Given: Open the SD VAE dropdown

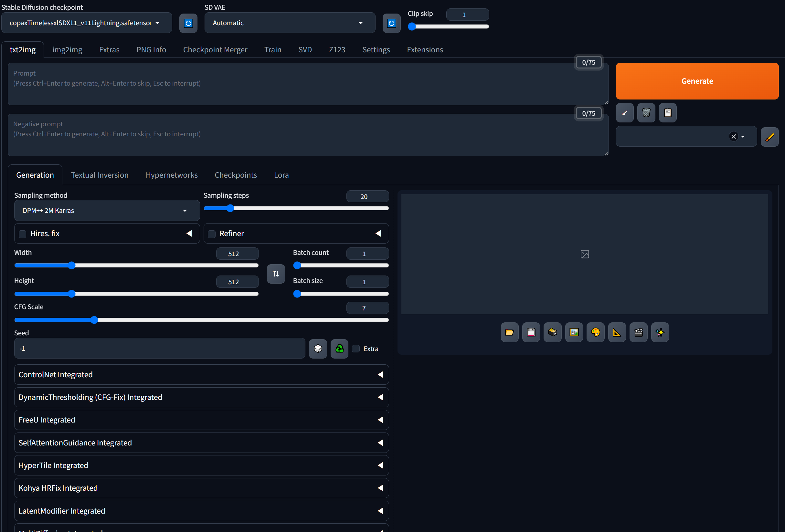Looking at the screenshot, I should (x=290, y=23).
